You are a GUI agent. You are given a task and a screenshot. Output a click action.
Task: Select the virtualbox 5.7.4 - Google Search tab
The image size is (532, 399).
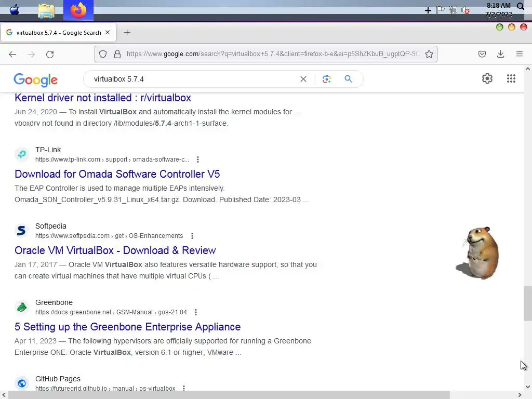58,33
